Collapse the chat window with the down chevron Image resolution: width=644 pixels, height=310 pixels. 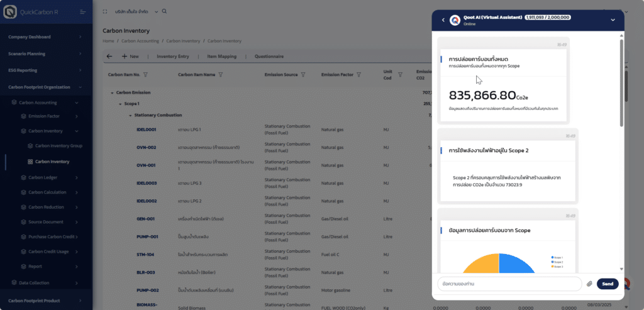pyautogui.click(x=613, y=20)
